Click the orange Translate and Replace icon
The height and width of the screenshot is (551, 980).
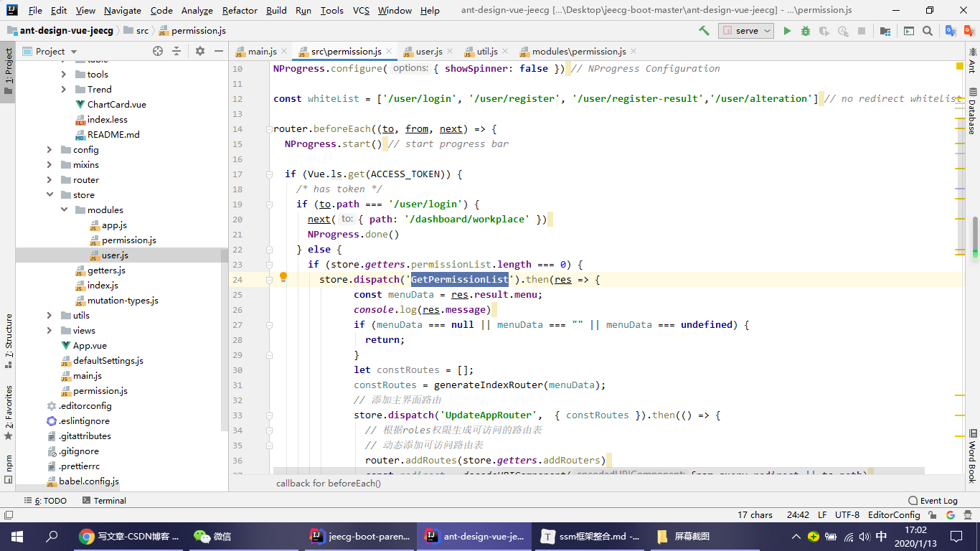point(969,31)
